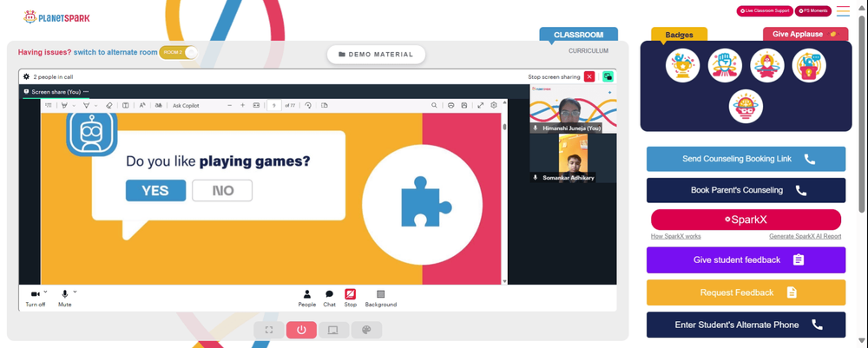Switch to CURRICULUM tab
The image size is (868, 348).
pos(589,51)
